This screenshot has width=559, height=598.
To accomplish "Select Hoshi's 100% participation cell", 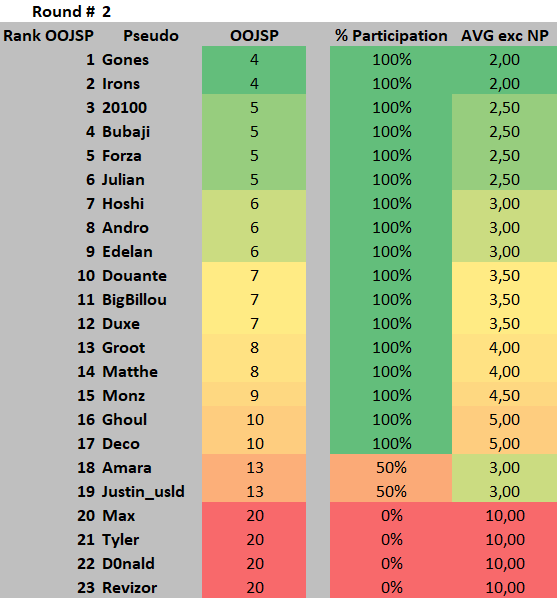I will (x=391, y=204).
